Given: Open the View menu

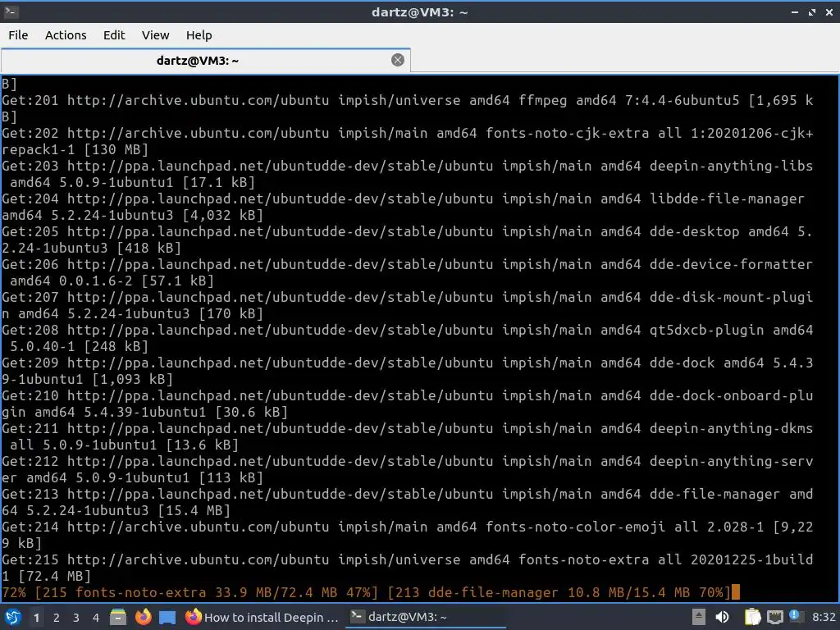Looking at the screenshot, I should click(x=155, y=34).
